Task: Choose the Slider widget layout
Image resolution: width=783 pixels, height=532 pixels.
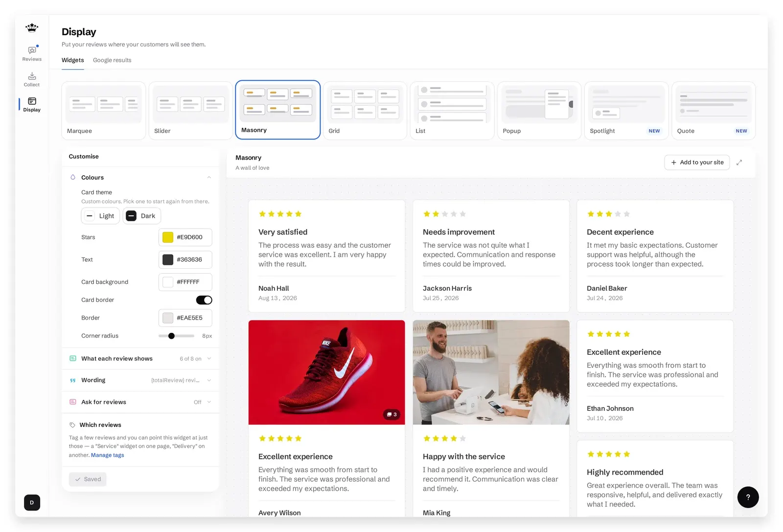Action: pyautogui.click(x=191, y=111)
